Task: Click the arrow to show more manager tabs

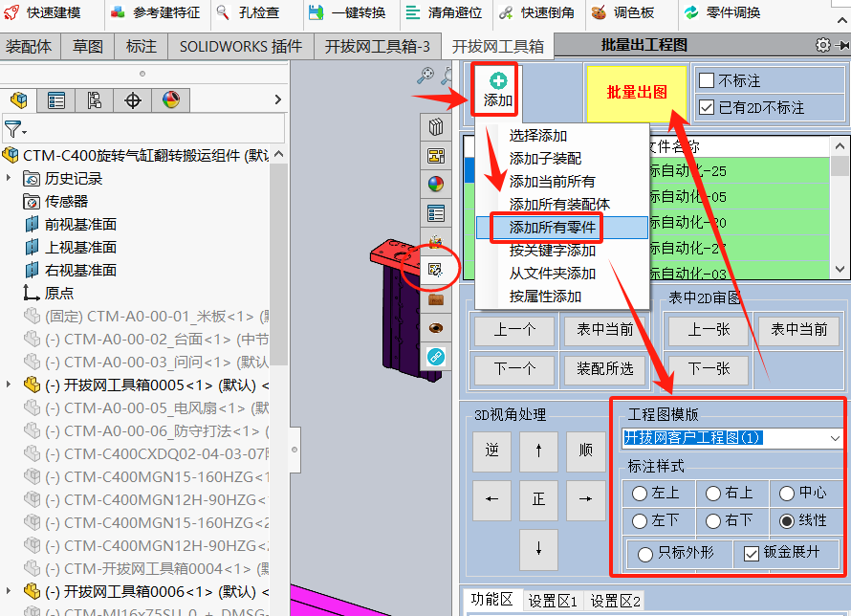Action: point(278,99)
